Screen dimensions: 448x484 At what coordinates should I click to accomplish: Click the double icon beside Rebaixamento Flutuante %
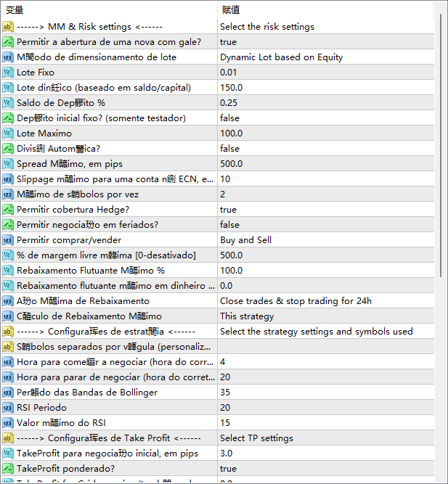point(8,271)
